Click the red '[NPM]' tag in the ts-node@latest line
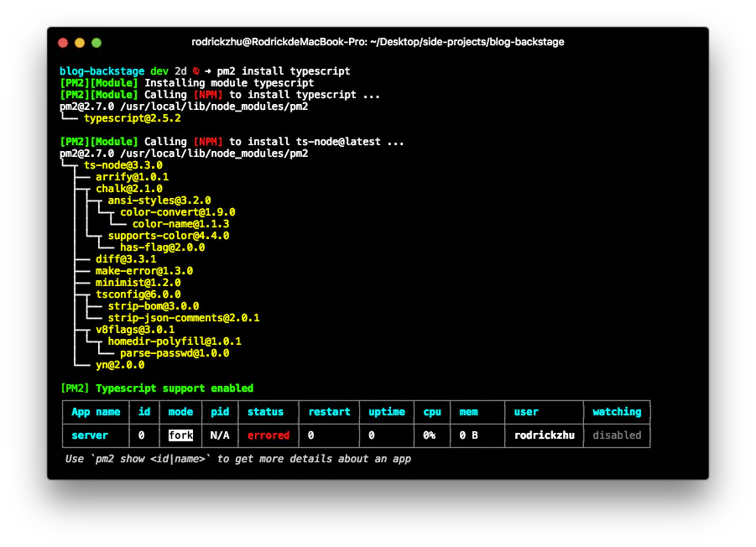756x547 pixels. [208, 142]
